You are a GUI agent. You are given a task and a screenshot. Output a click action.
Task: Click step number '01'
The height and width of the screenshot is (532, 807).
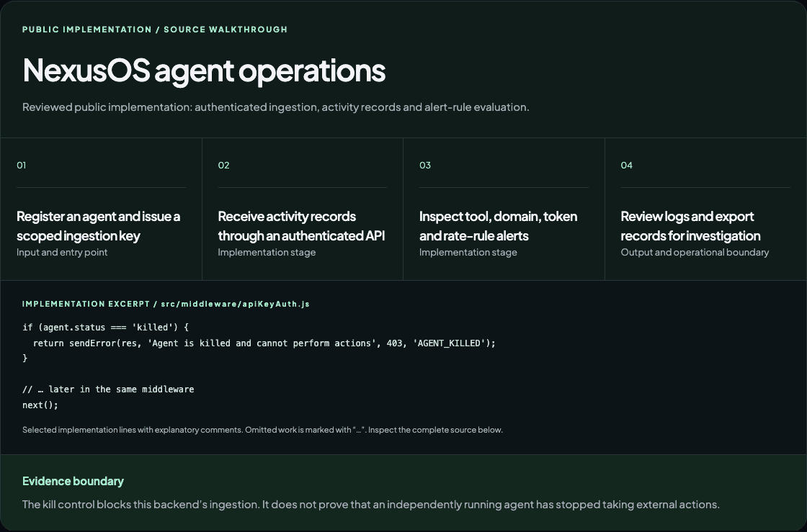21,165
